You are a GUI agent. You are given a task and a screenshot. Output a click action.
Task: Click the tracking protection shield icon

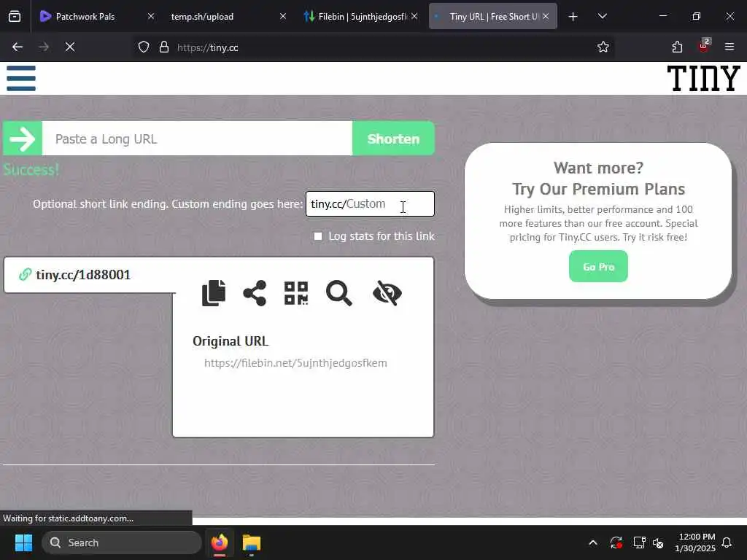[144, 47]
